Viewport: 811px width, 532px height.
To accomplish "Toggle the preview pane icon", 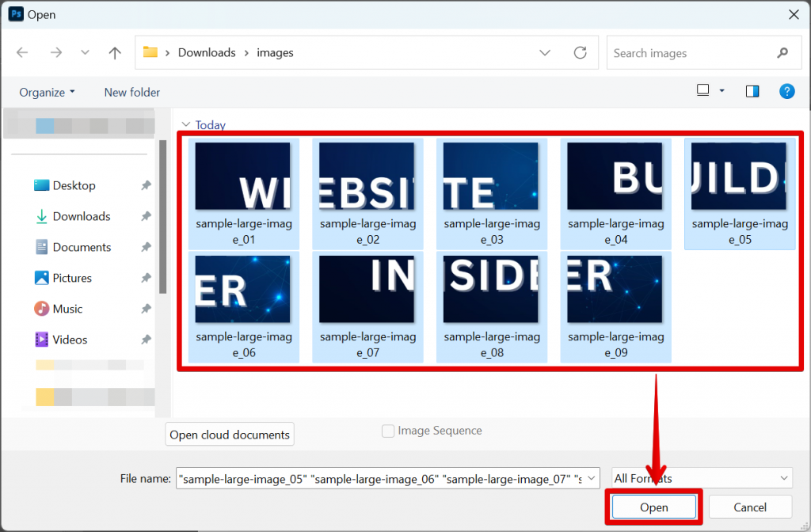I will (751, 91).
